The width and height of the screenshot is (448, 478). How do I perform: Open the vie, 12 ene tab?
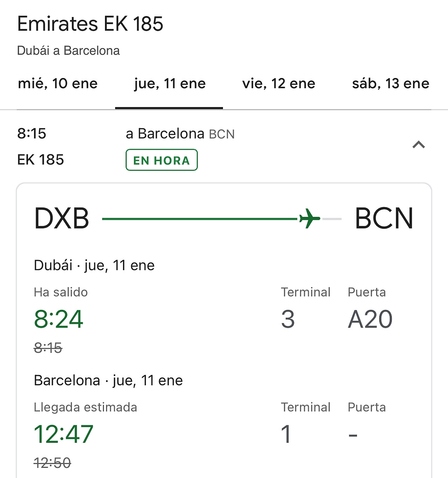pos(279,83)
